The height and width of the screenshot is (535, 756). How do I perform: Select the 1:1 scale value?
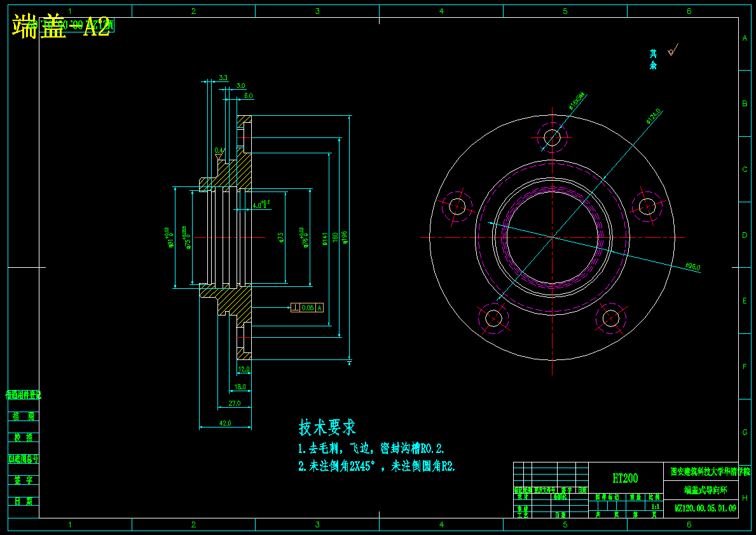656,506
